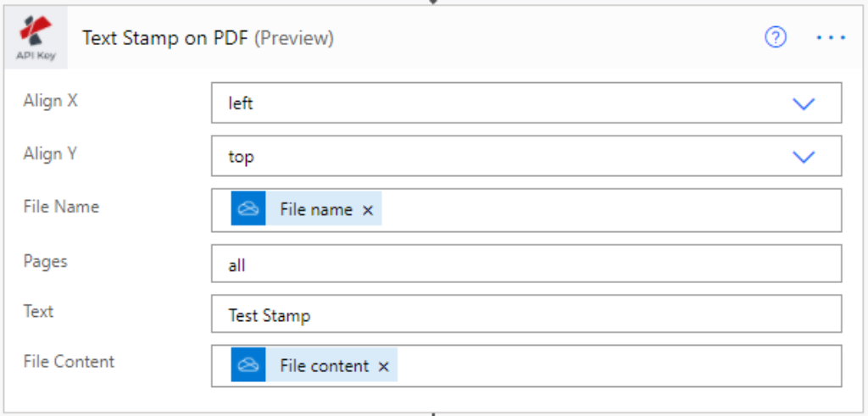This screenshot has width=868, height=416.
Task: Click OneDrive icon in File name token
Action: click(248, 209)
